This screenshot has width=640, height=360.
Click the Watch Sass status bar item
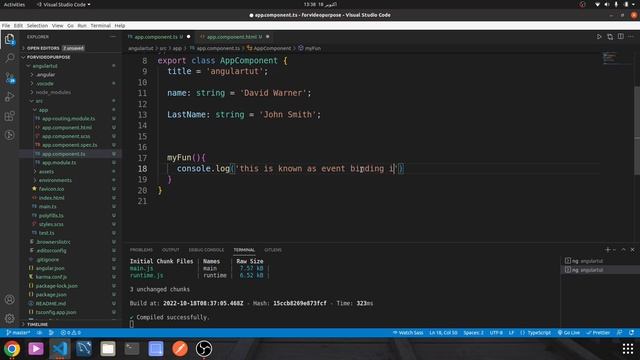coord(408,333)
